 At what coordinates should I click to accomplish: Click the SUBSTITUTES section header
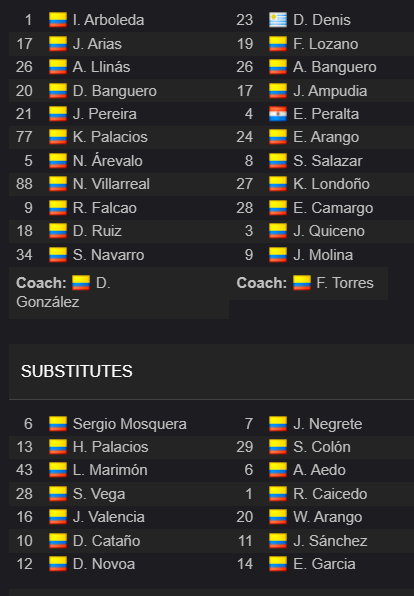coord(77,371)
